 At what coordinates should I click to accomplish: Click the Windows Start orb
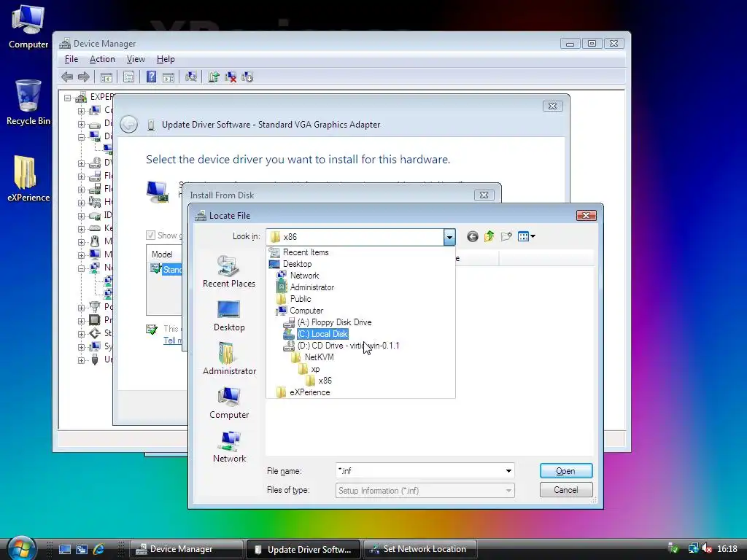pos(22,548)
